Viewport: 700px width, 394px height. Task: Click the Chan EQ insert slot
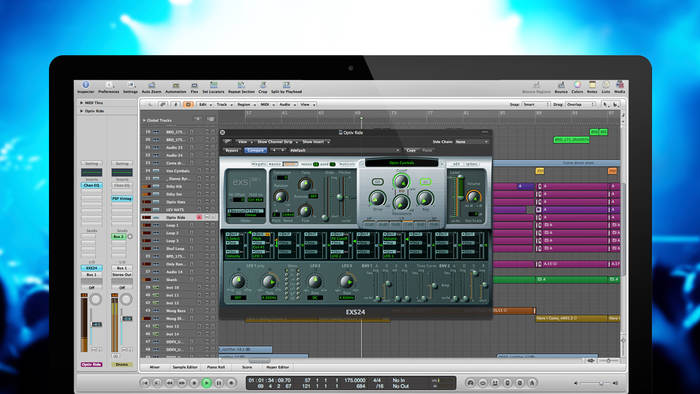92,185
